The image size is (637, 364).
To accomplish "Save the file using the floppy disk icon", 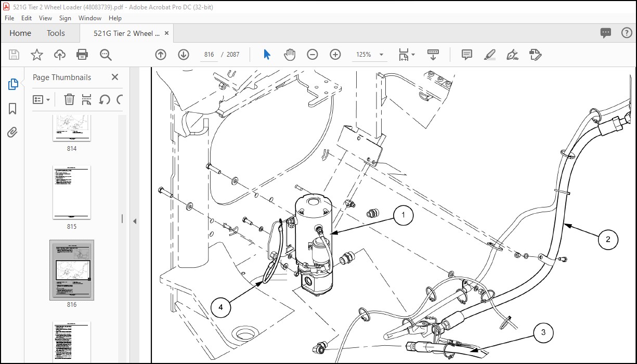I will click(14, 55).
